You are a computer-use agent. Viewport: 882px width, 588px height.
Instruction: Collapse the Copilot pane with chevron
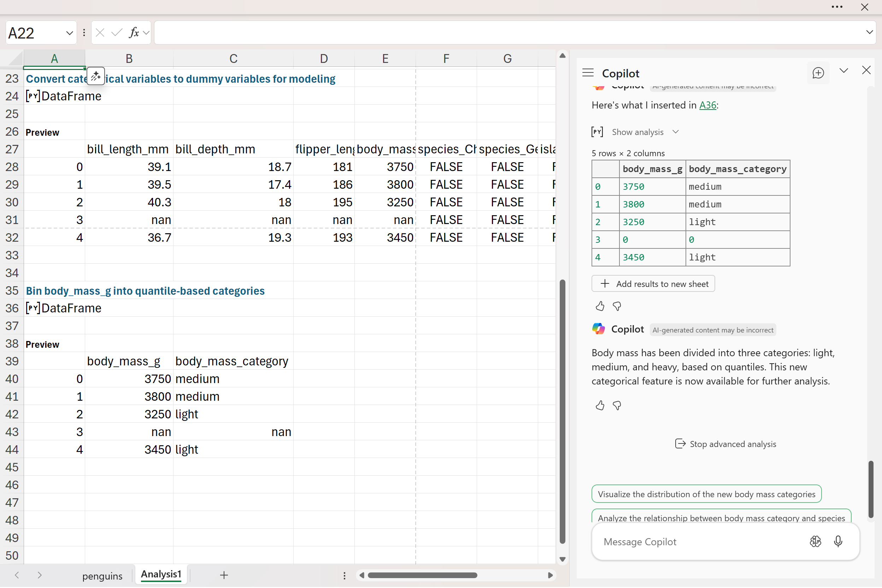[844, 71]
